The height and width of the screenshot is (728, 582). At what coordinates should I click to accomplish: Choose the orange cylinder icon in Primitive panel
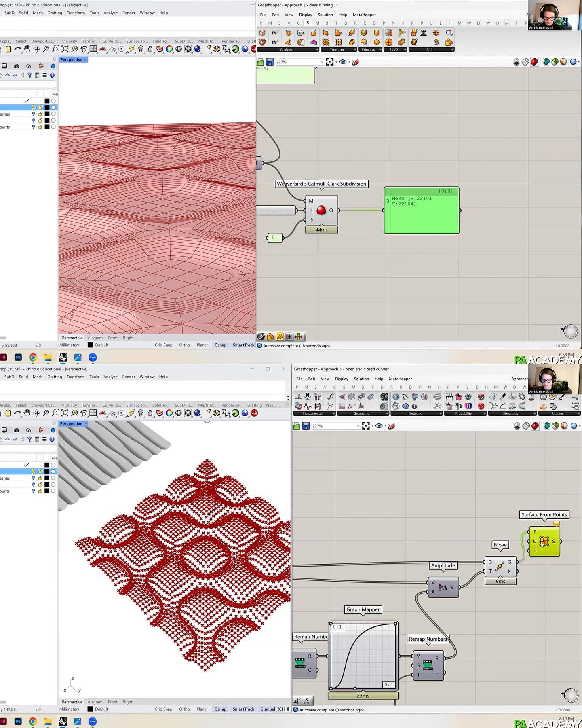(377, 33)
